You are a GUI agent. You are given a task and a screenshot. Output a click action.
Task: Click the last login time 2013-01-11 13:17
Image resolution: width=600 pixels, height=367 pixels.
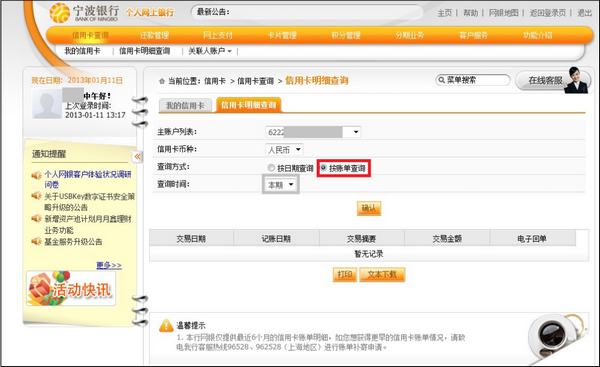pos(95,115)
